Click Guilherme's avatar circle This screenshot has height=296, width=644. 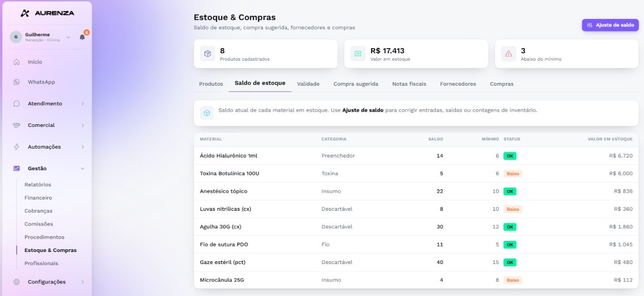pos(16,37)
